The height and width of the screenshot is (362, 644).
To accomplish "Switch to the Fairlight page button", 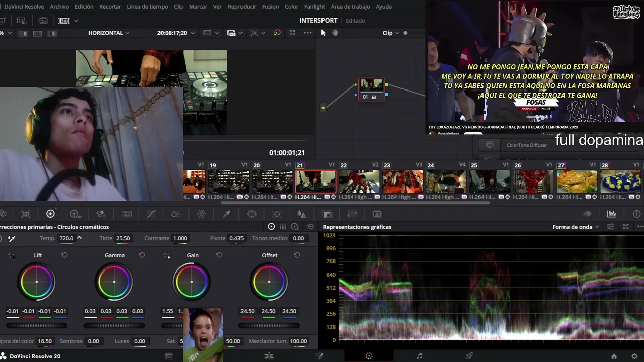I will pos(420,356).
